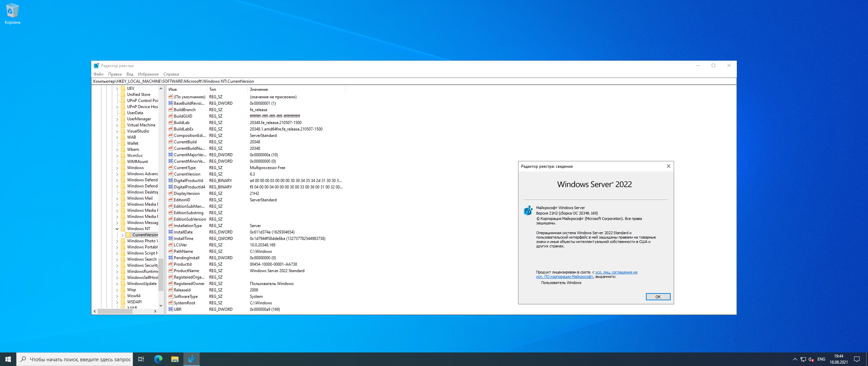The height and width of the screenshot is (366, 868).
Task: Expand the WindowsUpdate key node
Action: (x=117, y=284)
